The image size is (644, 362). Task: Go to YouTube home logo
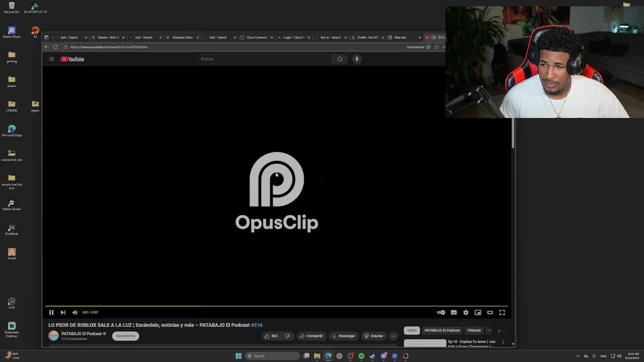(x=72, y=59)
